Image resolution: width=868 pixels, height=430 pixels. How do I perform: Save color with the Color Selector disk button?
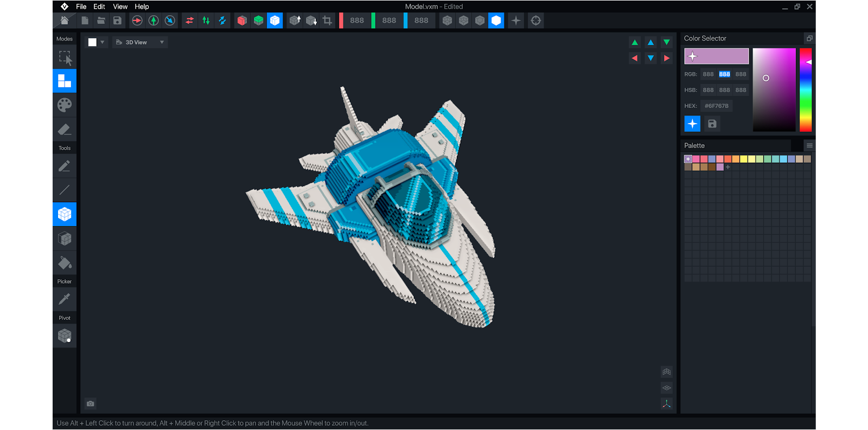pyautogui.click(x=712, y=124)
